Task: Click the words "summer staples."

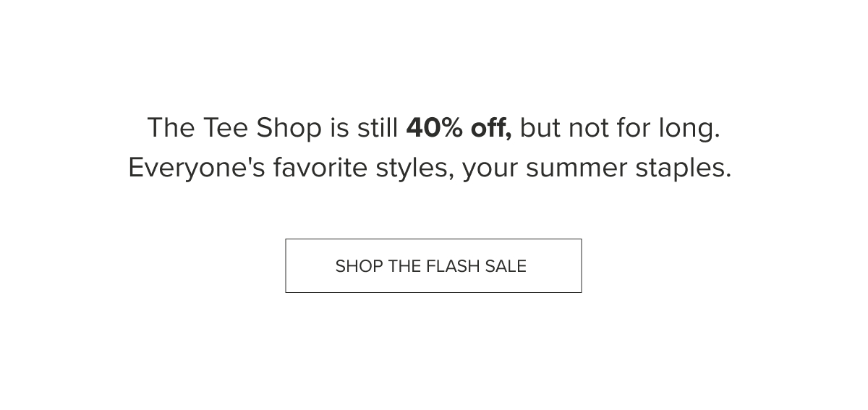Action: click(629, 168)
